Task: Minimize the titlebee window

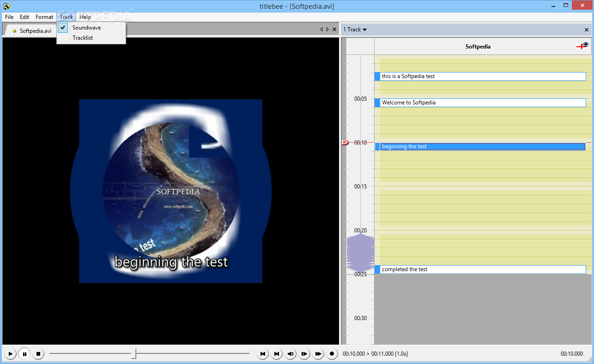Action: pyautogui.click(x=553, y=6)
